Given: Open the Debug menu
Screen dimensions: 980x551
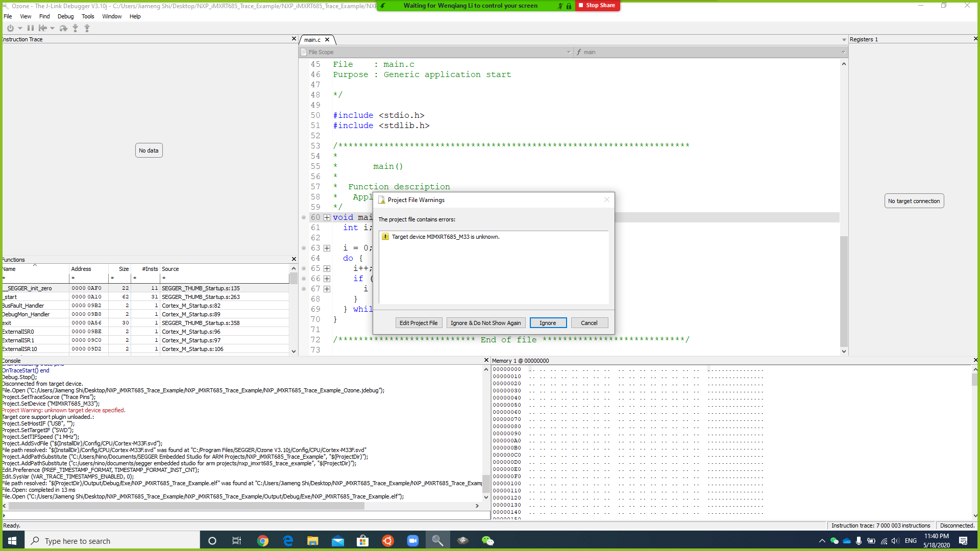Looking at the screenshot, I should point(65,16).
